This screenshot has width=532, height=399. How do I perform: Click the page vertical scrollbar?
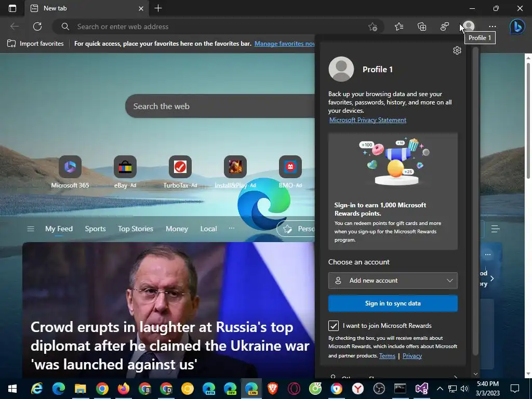(528, 121)
